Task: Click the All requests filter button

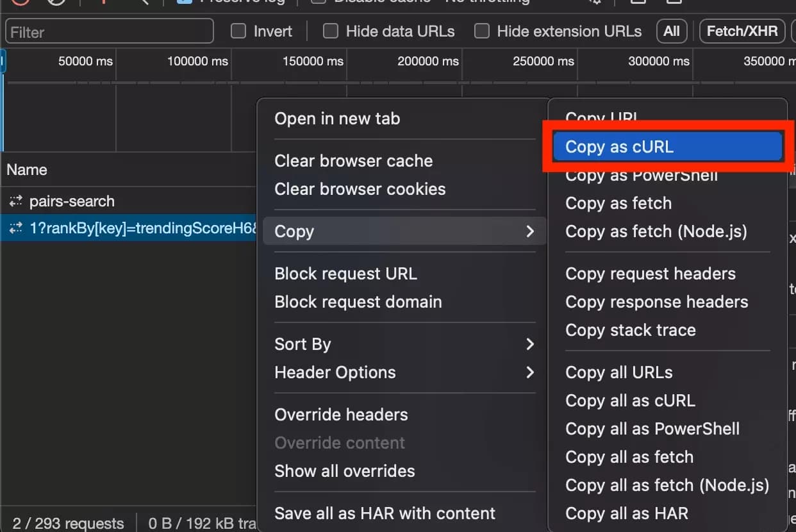Action: point(671,31)
